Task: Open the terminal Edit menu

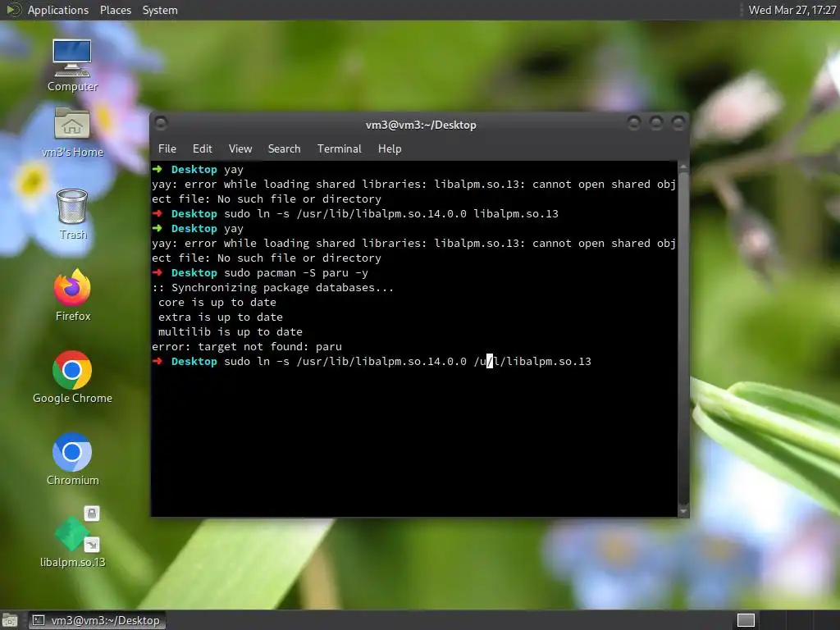Action: (202, 149)
